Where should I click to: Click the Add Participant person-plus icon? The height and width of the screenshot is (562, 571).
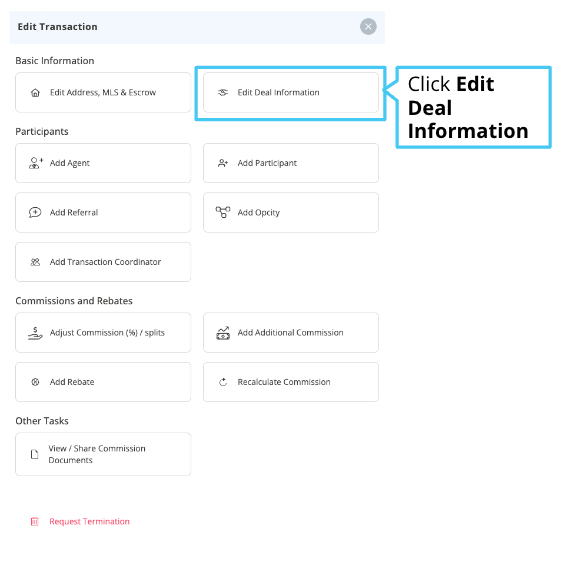(223, 163)
